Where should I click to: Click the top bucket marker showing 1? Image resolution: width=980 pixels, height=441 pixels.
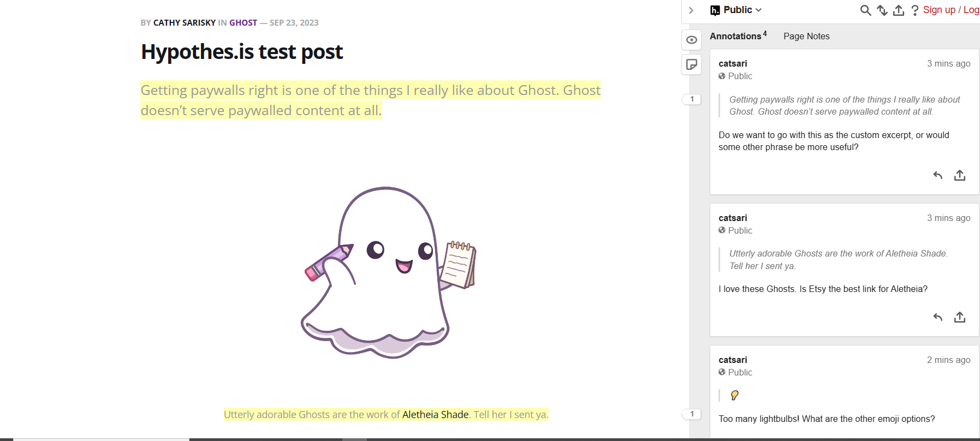coord(691,99)
